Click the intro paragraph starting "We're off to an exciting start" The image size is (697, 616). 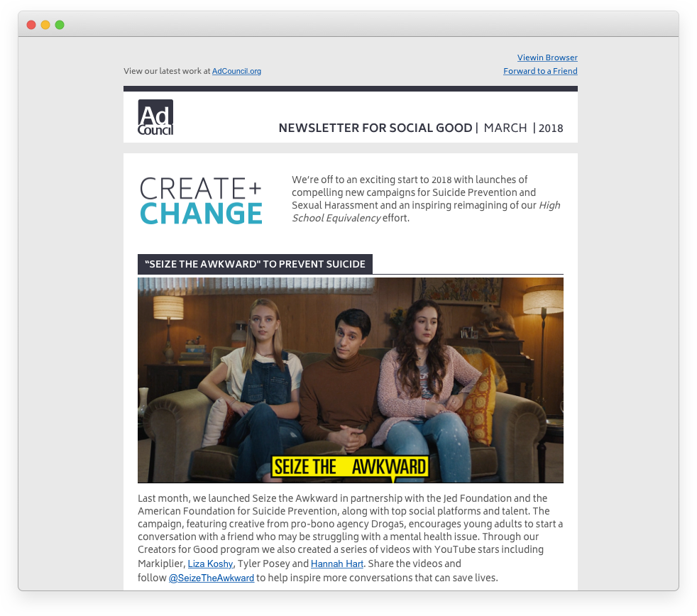pyautogui.click(x=426, y=199)
